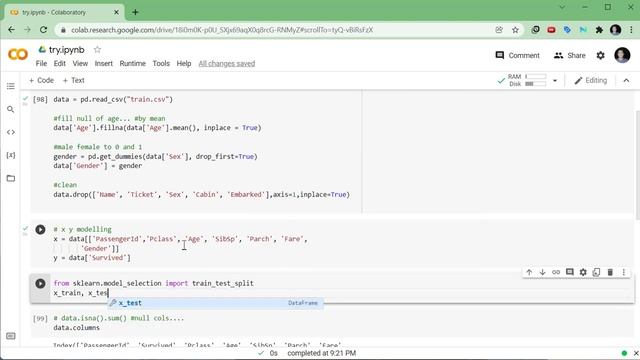Open the code snippets sidebar icon
This screenshot has height=360, width=640.
tap(11, 132)
